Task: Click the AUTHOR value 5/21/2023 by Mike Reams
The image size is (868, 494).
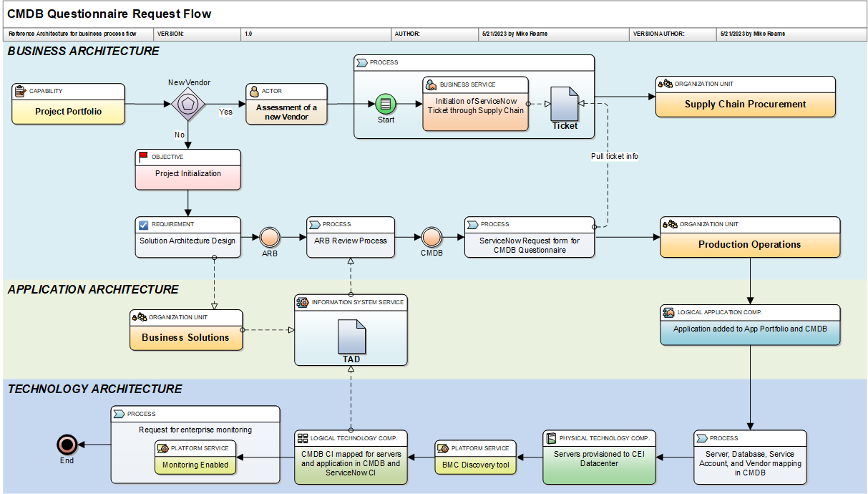Action: 555,34
